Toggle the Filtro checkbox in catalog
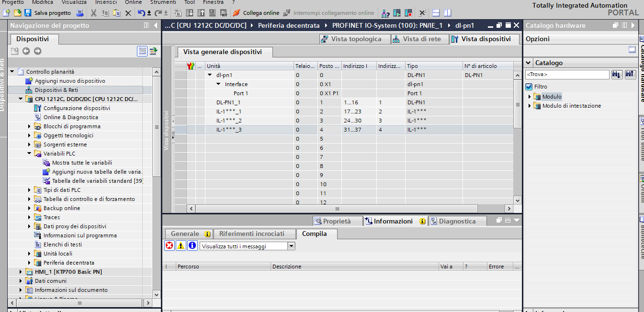The image size is (644, 312). [x=529, y=87]
